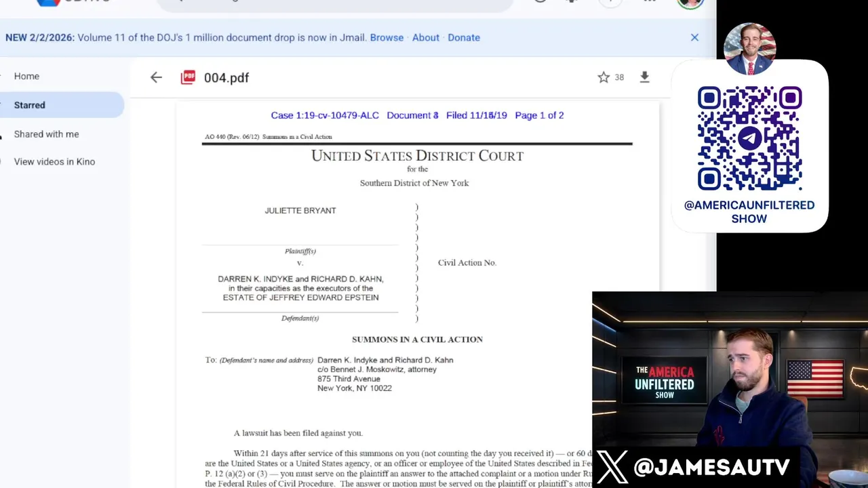Click United States District Court heading
This screenshot has height=488, width=868.
click(x=417, y=155)
